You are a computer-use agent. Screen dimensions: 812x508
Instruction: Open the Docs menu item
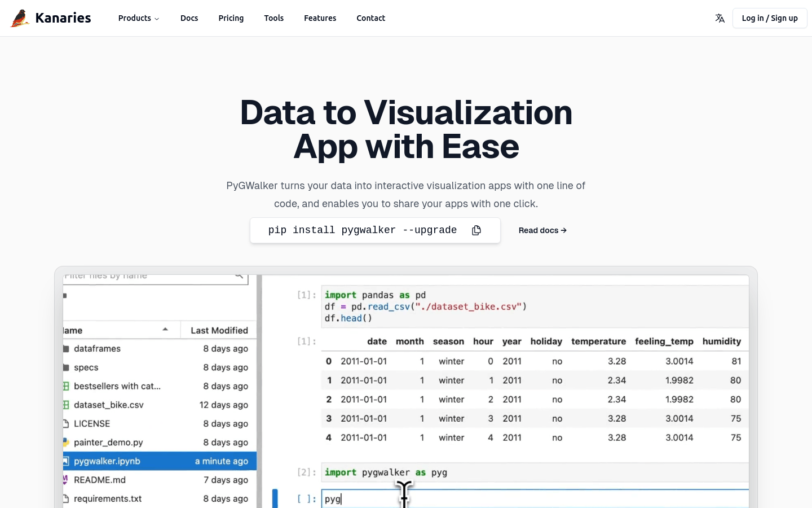(189, 18)
